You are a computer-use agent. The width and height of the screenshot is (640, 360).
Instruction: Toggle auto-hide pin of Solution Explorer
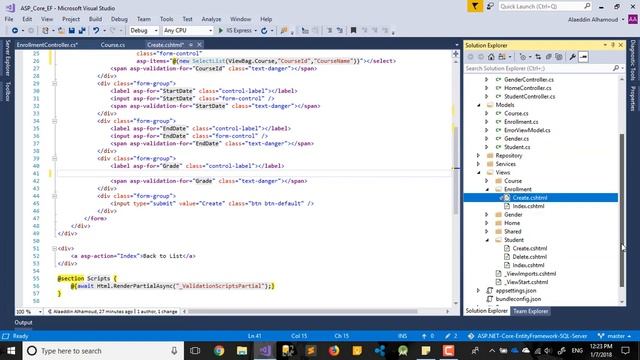click(613, 45)
